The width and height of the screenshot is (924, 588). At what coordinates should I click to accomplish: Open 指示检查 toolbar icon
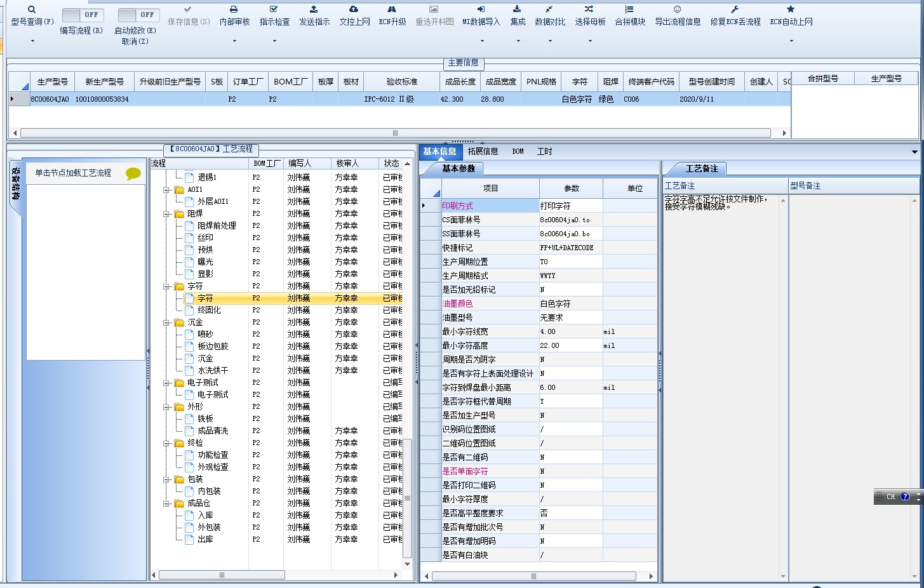(274, 10)
